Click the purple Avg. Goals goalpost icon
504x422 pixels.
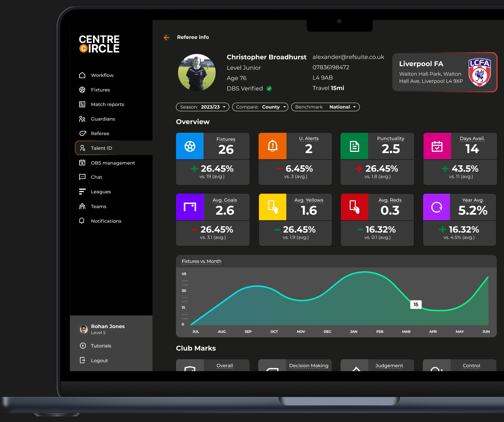coord(190,207)
